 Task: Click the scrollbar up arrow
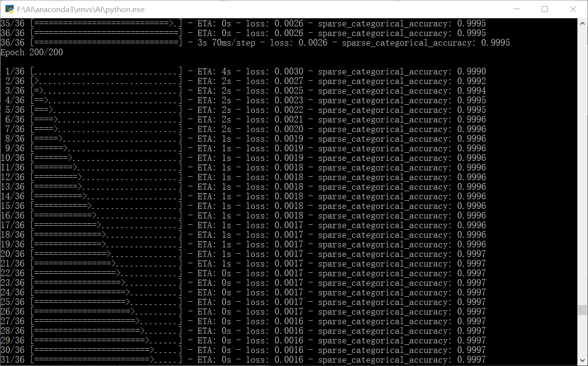pyautogui.click(x=582, y=23)
